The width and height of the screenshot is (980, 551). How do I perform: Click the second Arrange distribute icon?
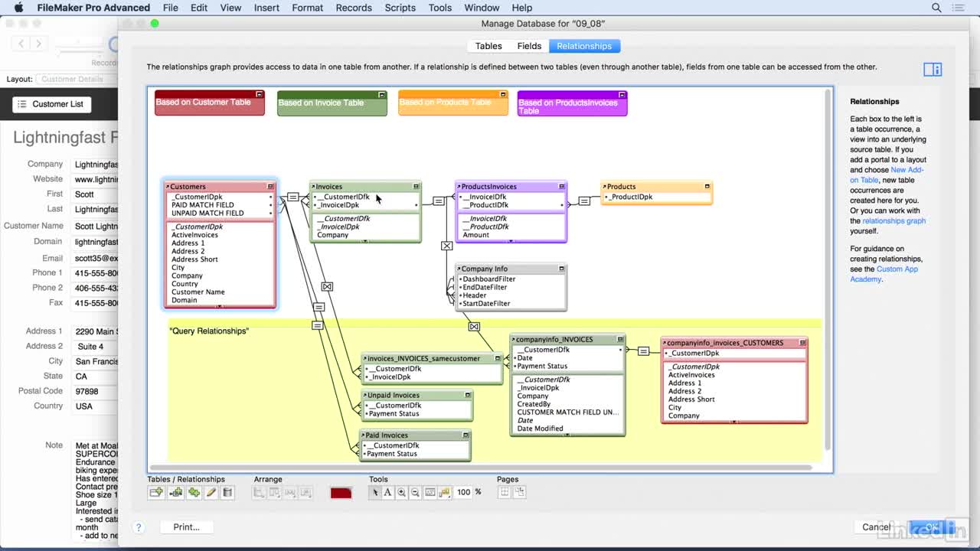click(275, 493)
